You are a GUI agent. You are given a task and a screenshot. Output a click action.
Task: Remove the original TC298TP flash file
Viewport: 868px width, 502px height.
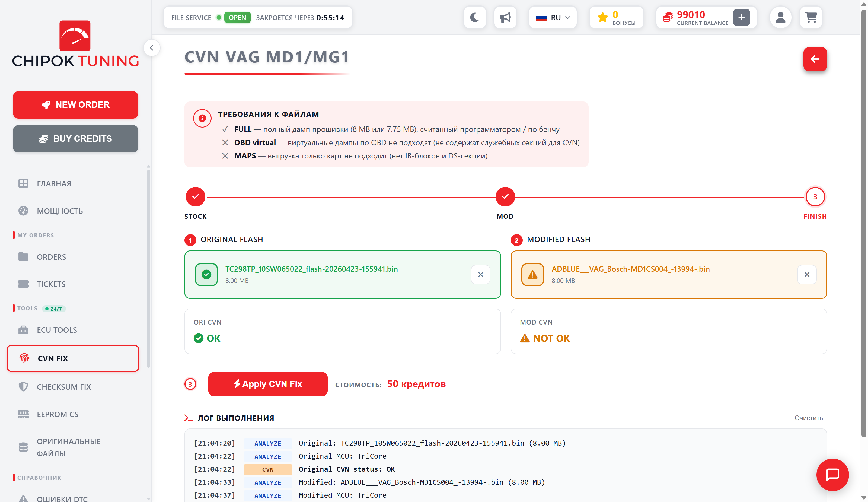[480, 275]
